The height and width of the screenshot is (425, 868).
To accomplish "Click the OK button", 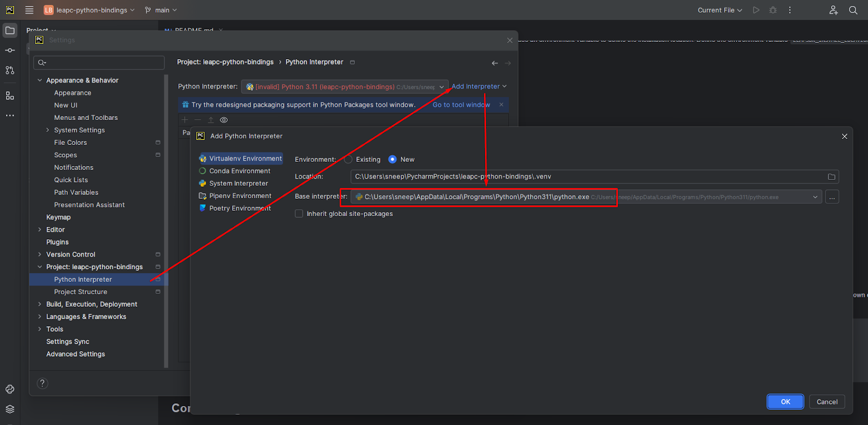I will [785, 402].
